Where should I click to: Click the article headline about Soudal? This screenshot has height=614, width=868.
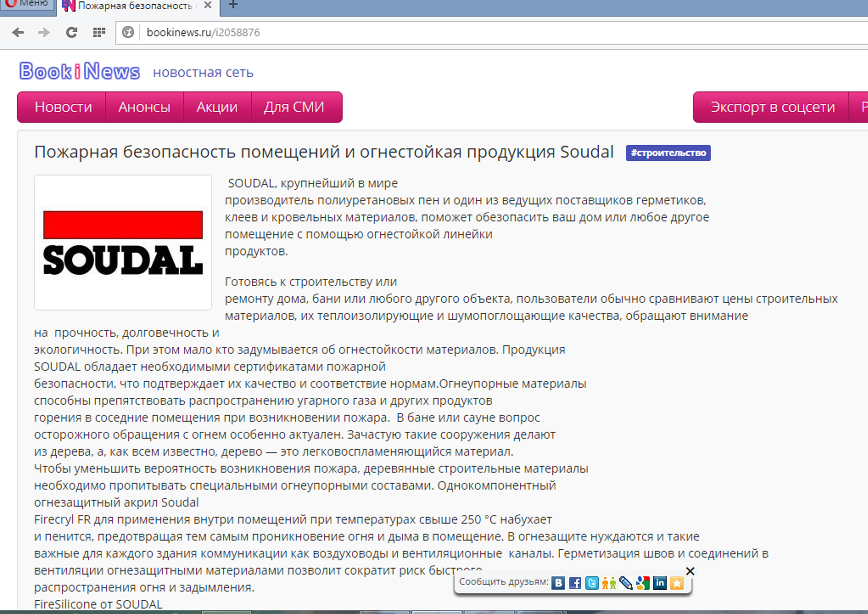324,152
